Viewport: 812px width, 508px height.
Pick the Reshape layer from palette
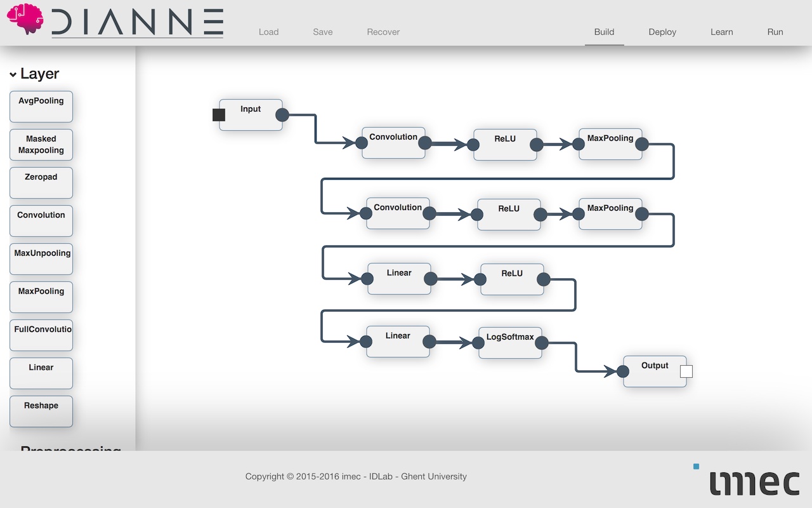point(41,411)
